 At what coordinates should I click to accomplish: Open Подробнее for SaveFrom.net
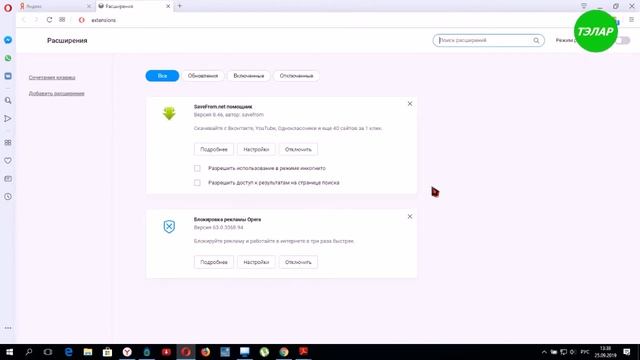[214, 149]
